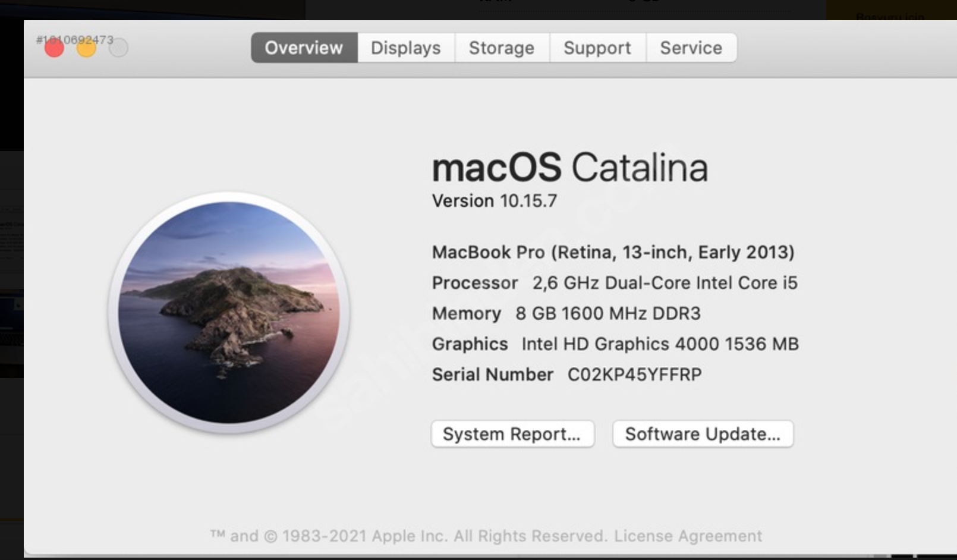Click the System Report... button
This screenshot has height=560, width=957.
[x=512, y=434]
